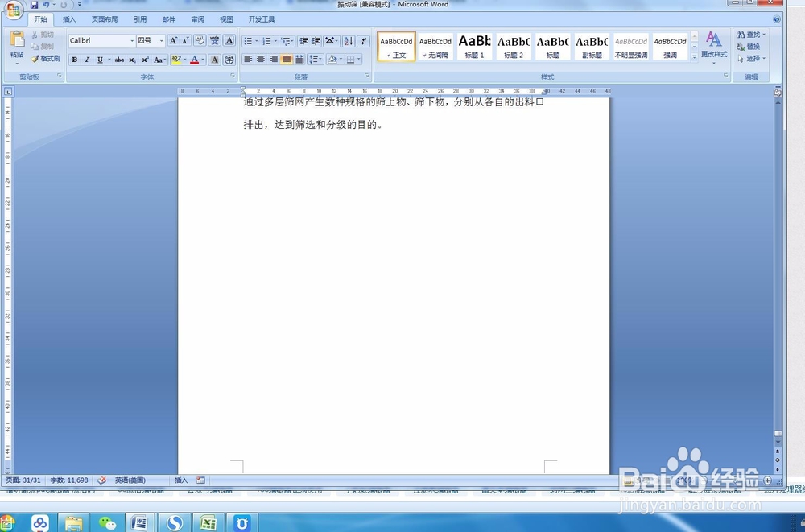Screen dimensions: 805x532
Task: Click the macro recording icon in status bar
Action: (x=200, y=480)
